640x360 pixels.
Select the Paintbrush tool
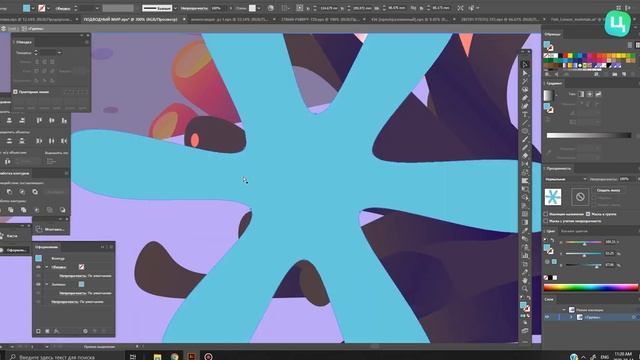coord(525,140)
